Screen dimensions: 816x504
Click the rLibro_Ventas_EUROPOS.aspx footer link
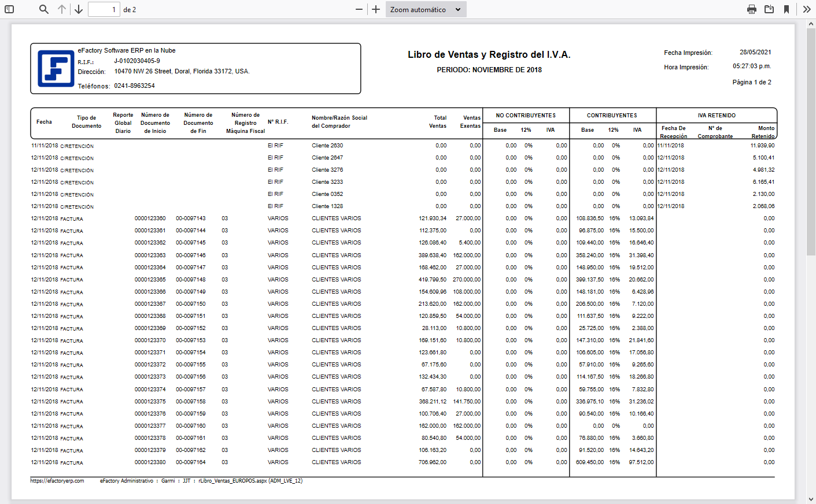[224, 480]
